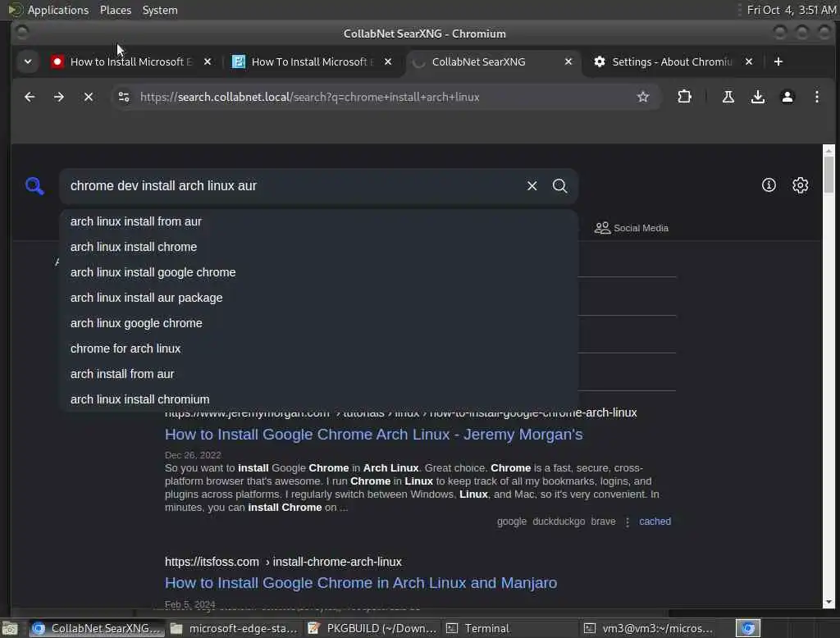The image size is (840, 638).
Task: Switch to PKGBUILD editor taskbar window
Action: (372, 628)
